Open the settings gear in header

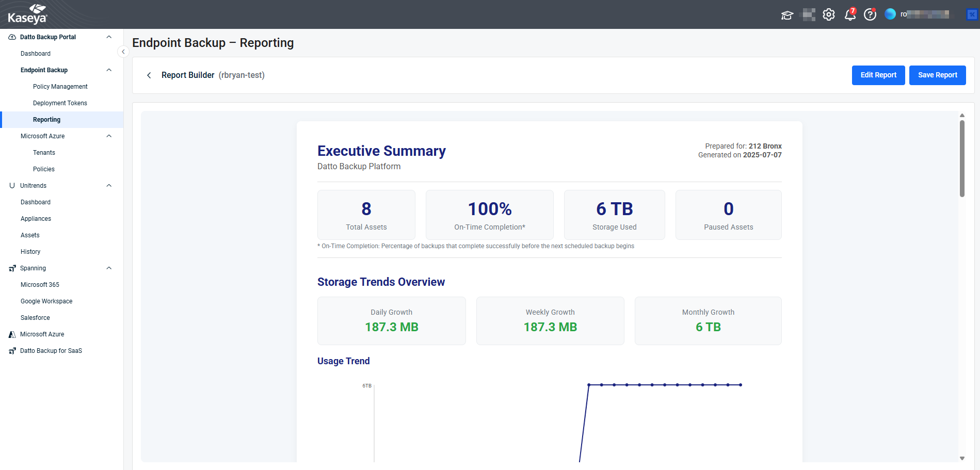(x=829, y=14)
